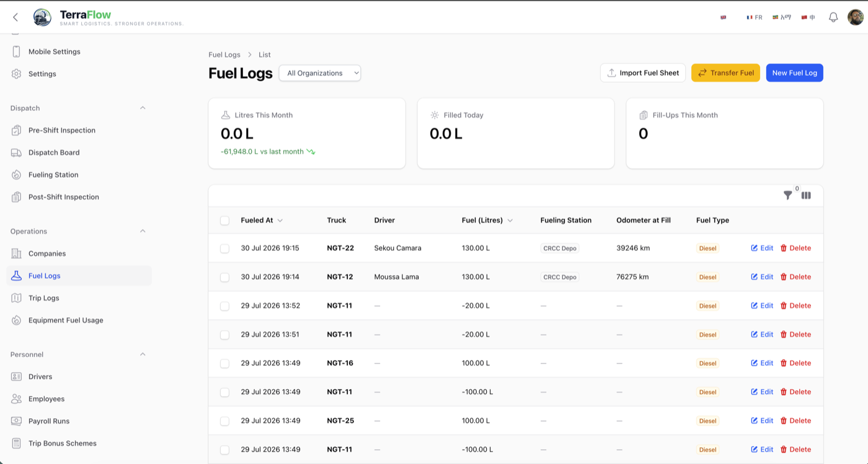Click the Litres This Month card
This screenshot has height=464, width=868.
307,133
